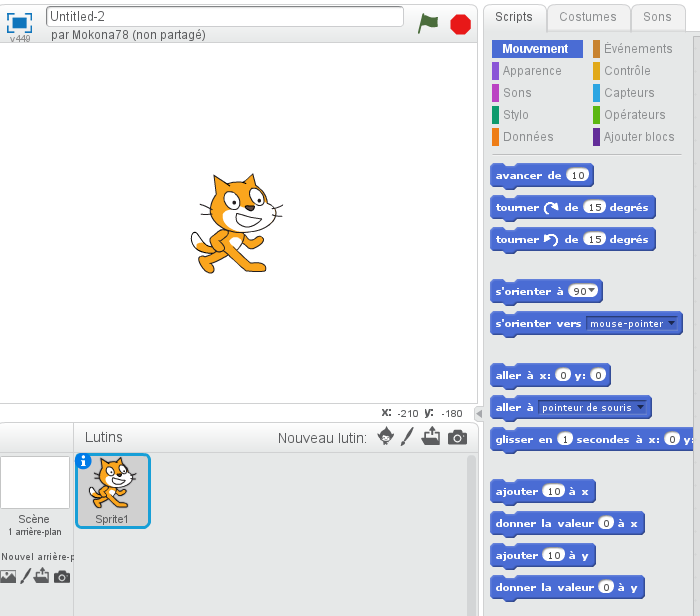Upload backdrop from file icon
Image resolution: width=700 pixels, height=616 pixels.
coord(42,576)
